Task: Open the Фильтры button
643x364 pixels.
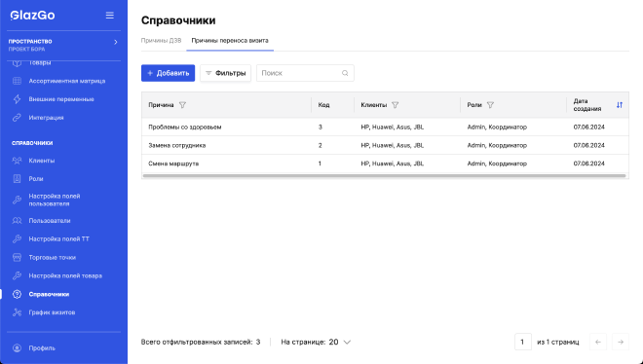Action: tap(226, 73)
